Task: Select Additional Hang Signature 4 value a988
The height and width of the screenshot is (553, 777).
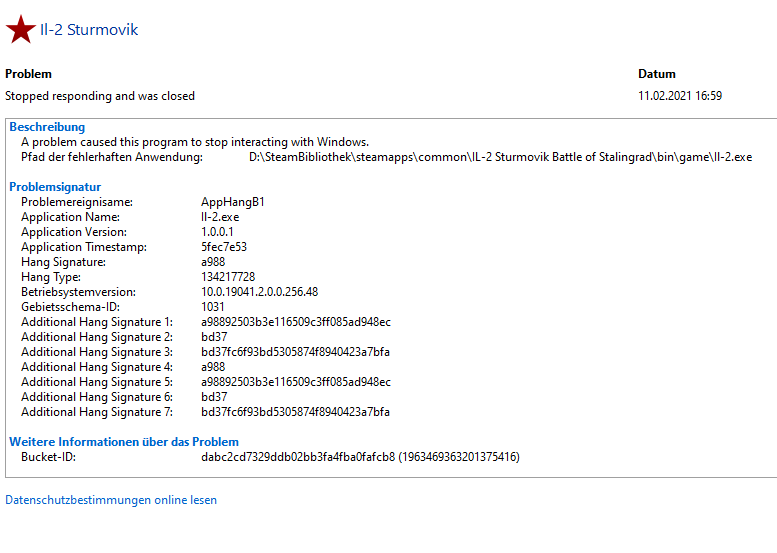Action: tap(213, 367)
